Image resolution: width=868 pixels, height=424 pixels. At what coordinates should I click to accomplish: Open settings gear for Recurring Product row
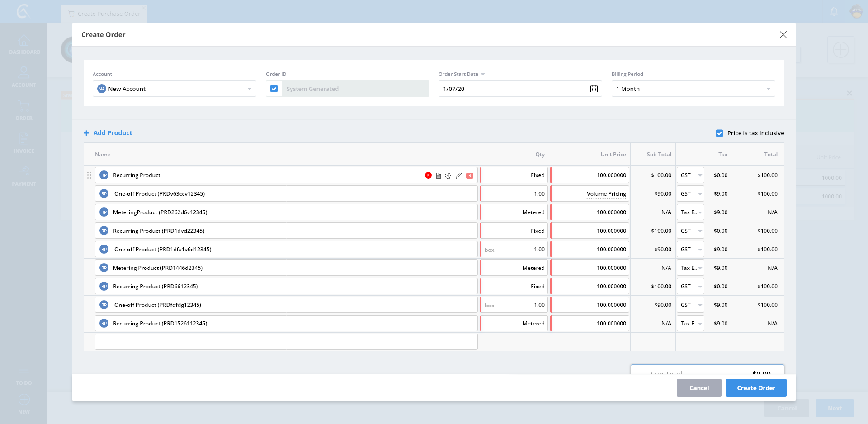click(448, 175)
